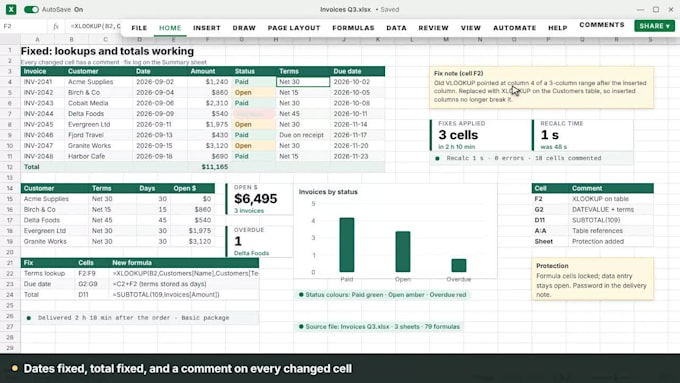This screenshot has height=383, width=680.
Task: Select column M header
Action: [446, 39]
